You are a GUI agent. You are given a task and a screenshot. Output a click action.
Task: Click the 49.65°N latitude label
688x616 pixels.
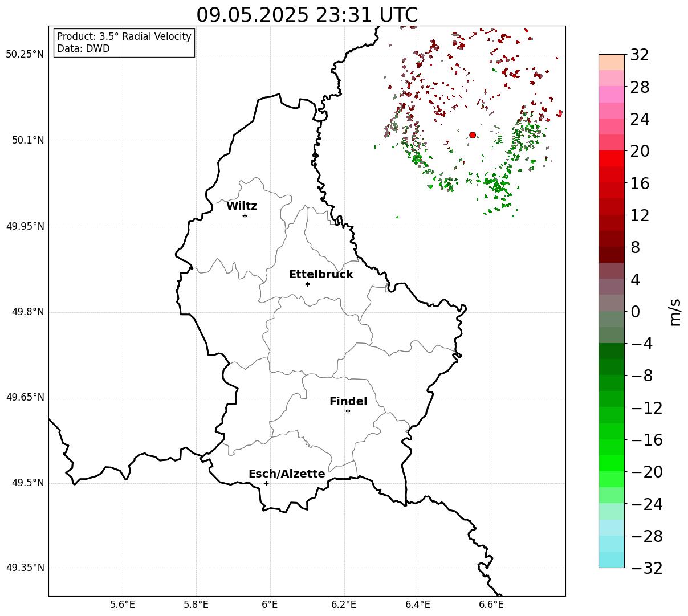25,398
